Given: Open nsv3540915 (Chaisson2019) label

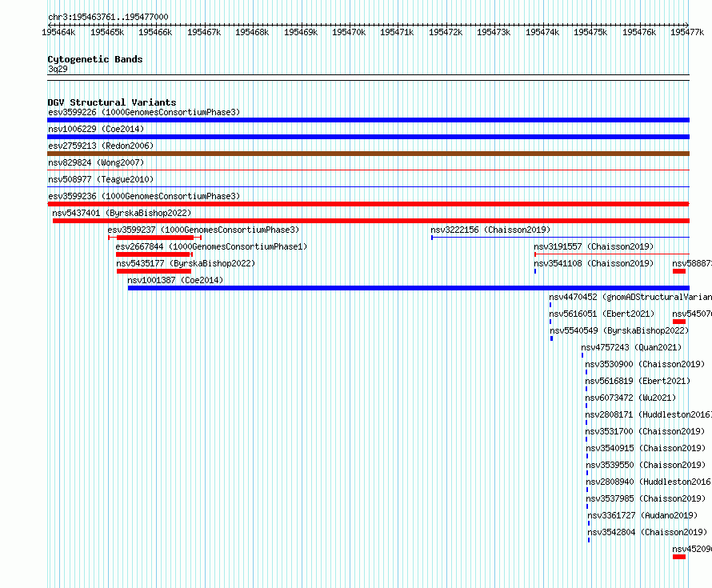Looking at the screenshot, I should [646, 448].
